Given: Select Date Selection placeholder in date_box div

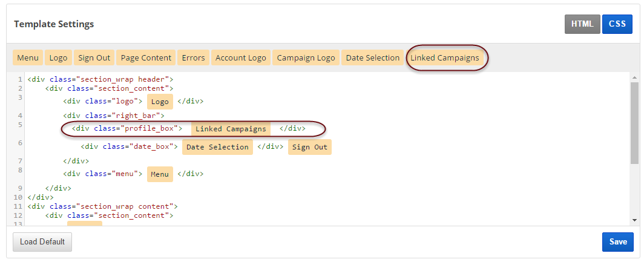Looking at the screenshot, I should click(x=217, y=147).
